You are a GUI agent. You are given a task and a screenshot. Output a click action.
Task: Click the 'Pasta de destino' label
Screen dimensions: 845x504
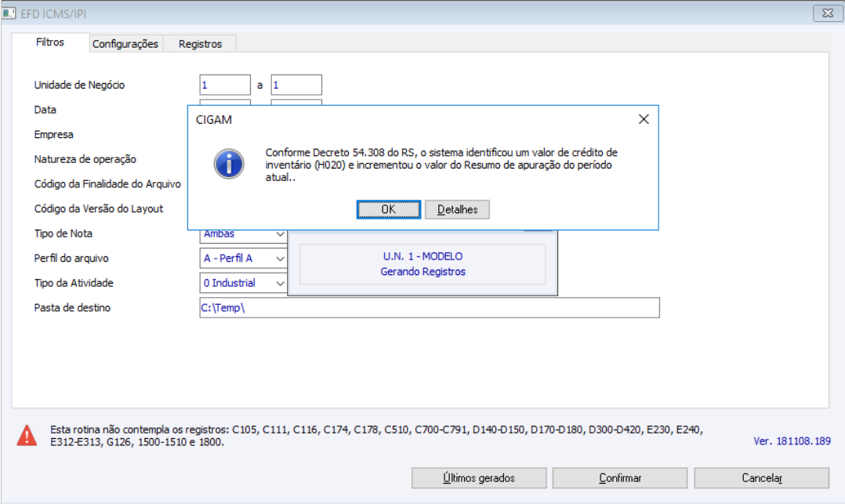72,308
